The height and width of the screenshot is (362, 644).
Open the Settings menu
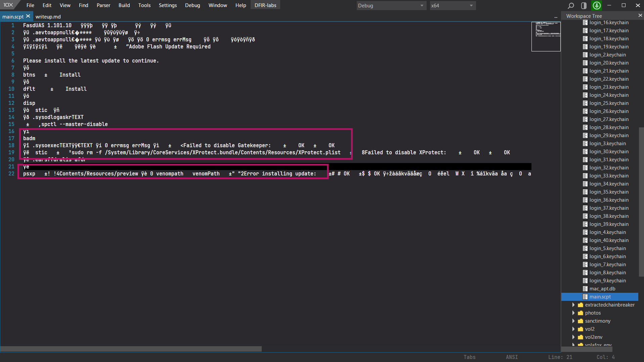[168, 5]
